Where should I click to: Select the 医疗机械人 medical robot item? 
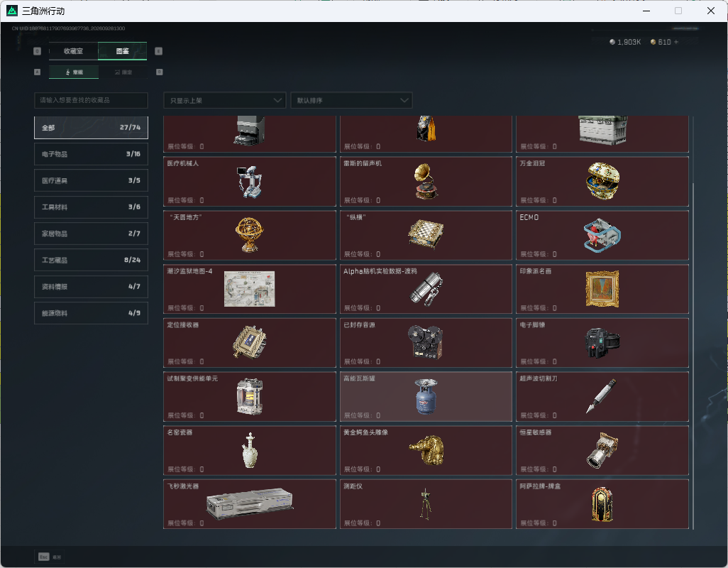(x=250, y=182)
